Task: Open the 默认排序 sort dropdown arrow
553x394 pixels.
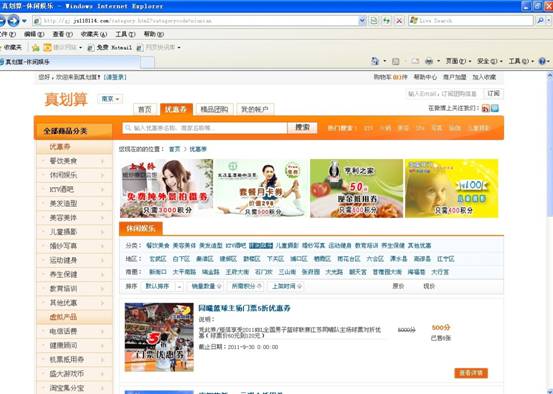Action: [179, 287]
